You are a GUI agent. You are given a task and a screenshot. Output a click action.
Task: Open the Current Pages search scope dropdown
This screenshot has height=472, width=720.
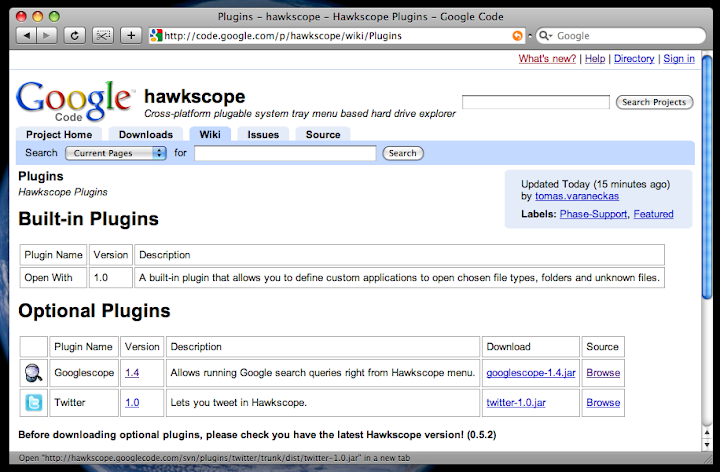[116, 153]
